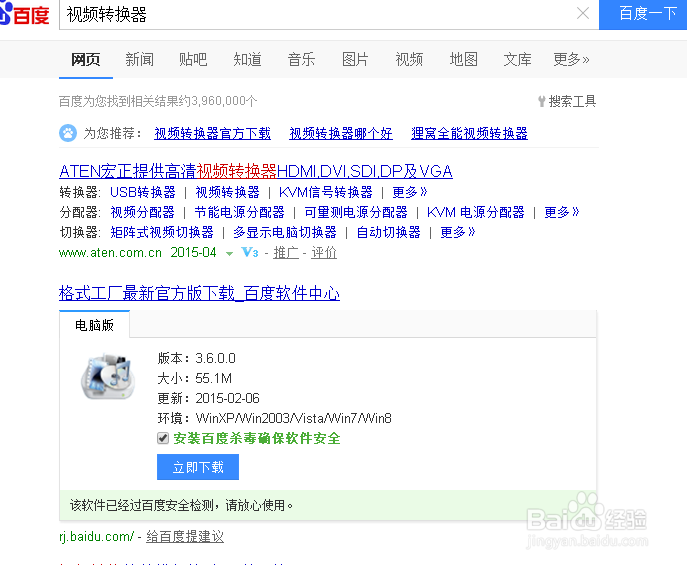Click the 给百度提建议 link

[x=185, y=537]
